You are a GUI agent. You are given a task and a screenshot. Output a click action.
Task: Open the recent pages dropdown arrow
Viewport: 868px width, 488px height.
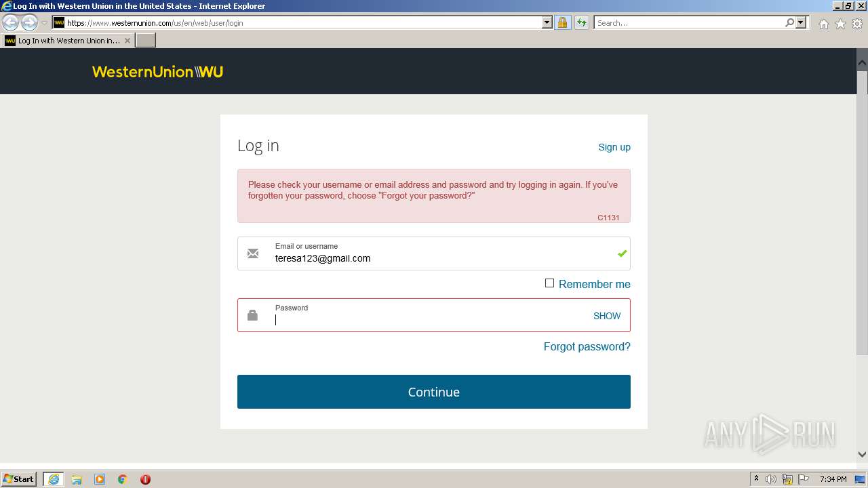[x=44, y=23]
